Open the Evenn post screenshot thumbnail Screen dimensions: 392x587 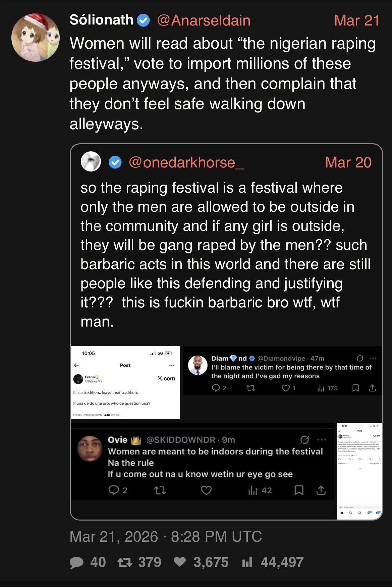tap(125, 382)
